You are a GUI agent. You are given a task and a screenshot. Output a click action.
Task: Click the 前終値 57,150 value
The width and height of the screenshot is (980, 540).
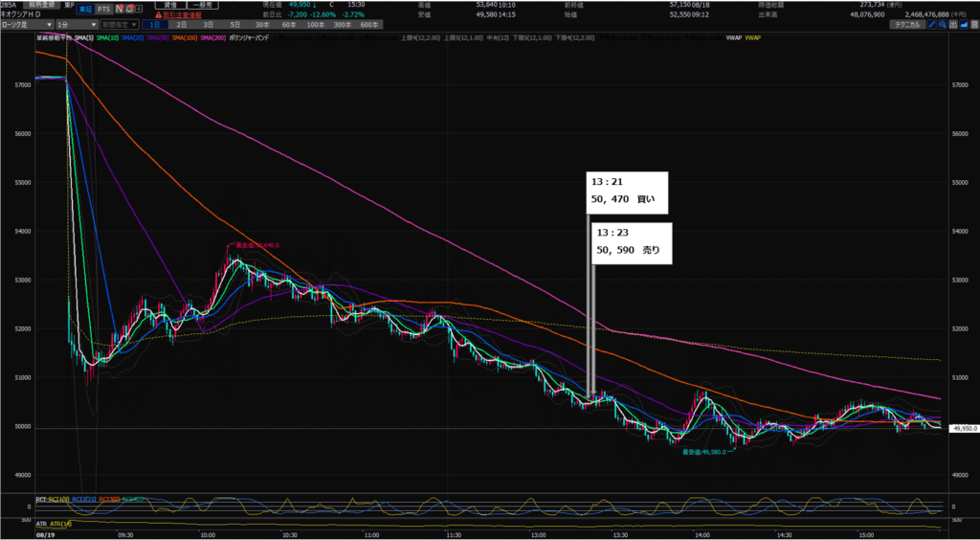680,5
